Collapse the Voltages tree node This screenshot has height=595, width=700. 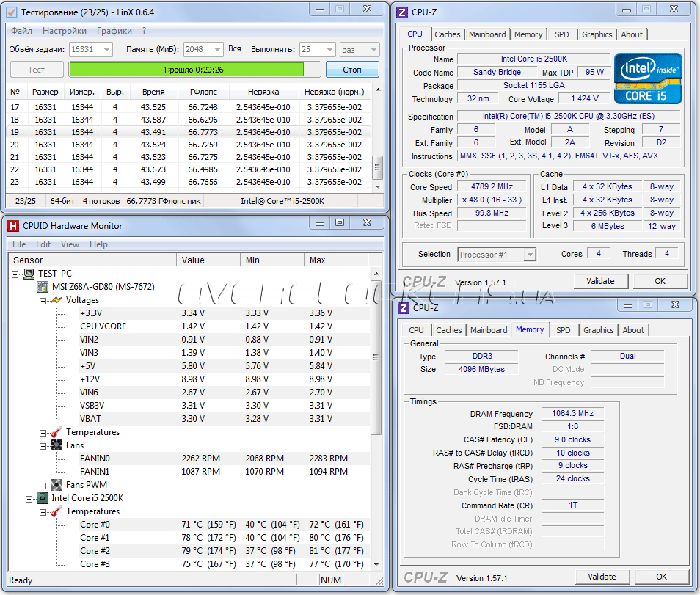tap(43, 300)
